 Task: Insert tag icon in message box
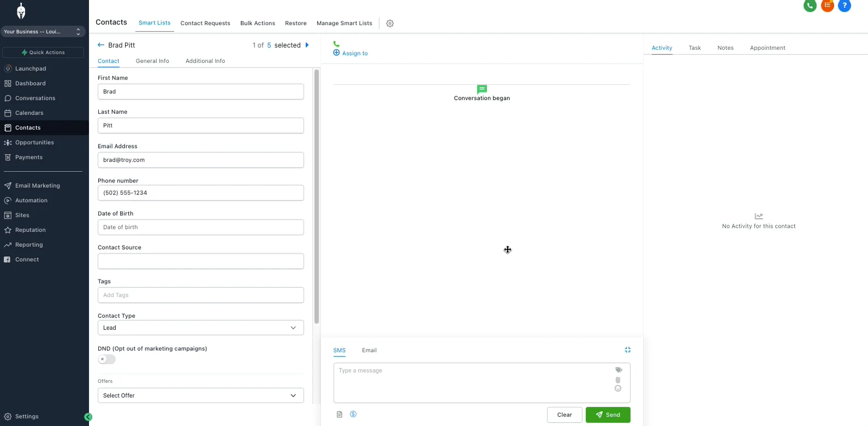point(619,370)
